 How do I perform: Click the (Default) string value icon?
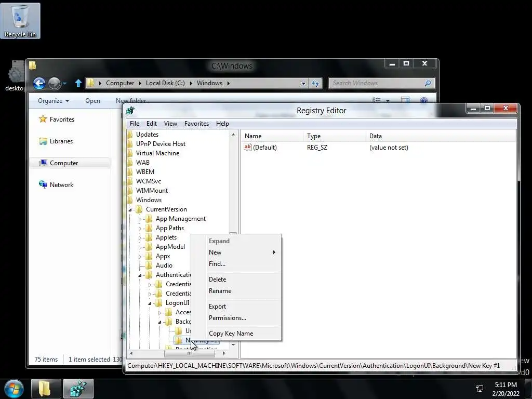(248, 147)
